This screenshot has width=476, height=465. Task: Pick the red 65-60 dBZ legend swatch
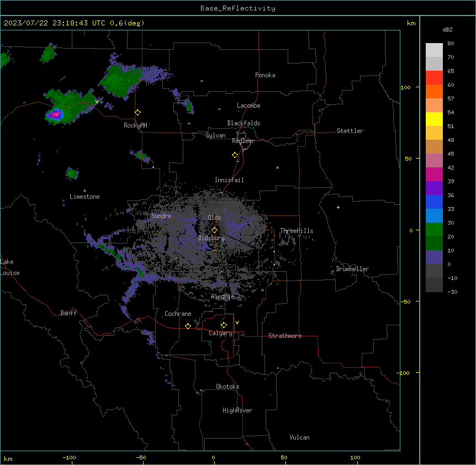click(434, 78)
